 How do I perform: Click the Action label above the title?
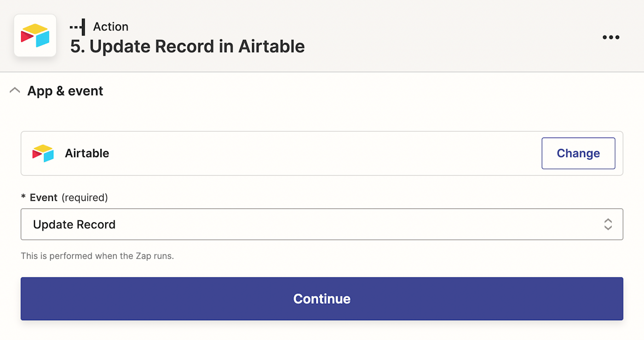click(x=110, y=27)
